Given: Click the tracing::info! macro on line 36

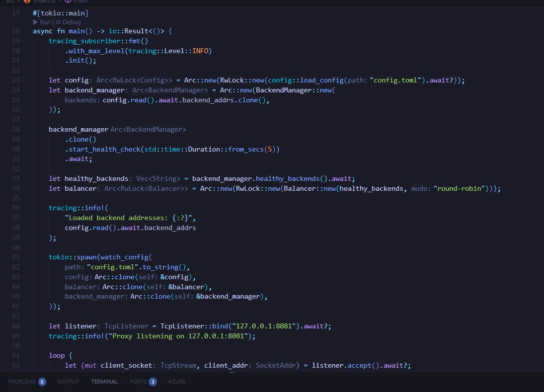Looking at the screenshot, I should 77,208.
